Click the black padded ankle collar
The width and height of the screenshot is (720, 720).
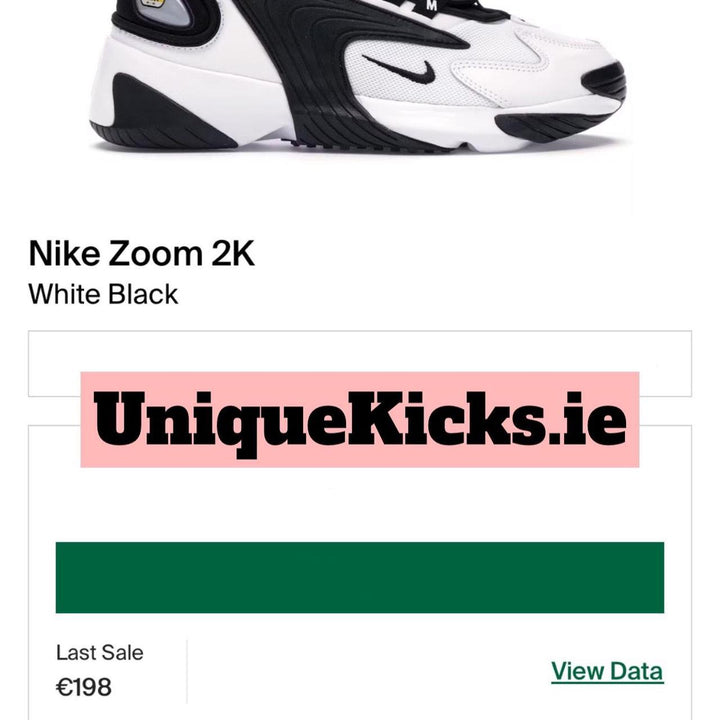point(165,23)
